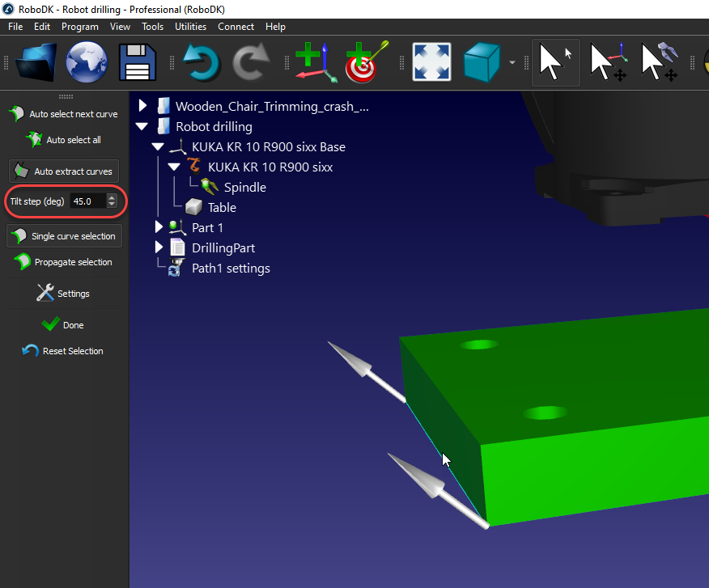The image size is (709, 588).
Task: Toggle the standard Select cursor tool
Action: click(x=554, y=62)
